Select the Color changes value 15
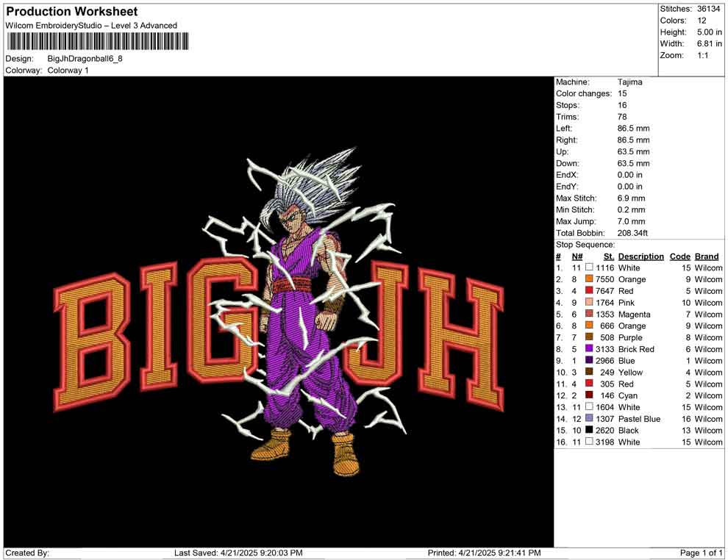The width and height of the screenshot is (728, 560). (x=622, y=93)
